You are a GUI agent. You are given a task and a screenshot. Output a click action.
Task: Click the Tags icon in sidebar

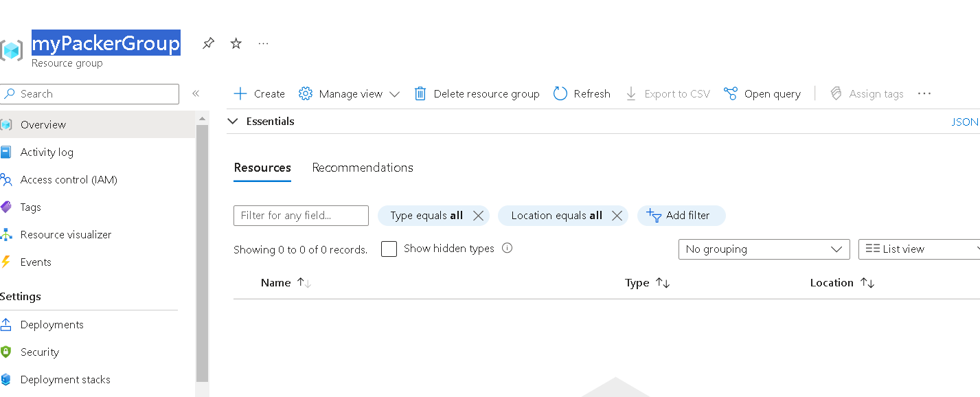coord(8,207)
